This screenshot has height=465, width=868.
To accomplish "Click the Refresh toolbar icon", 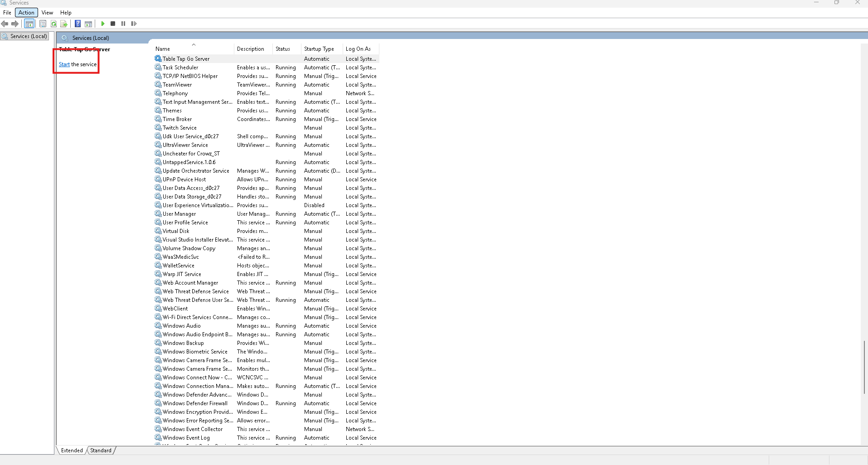I will (53, 24).
